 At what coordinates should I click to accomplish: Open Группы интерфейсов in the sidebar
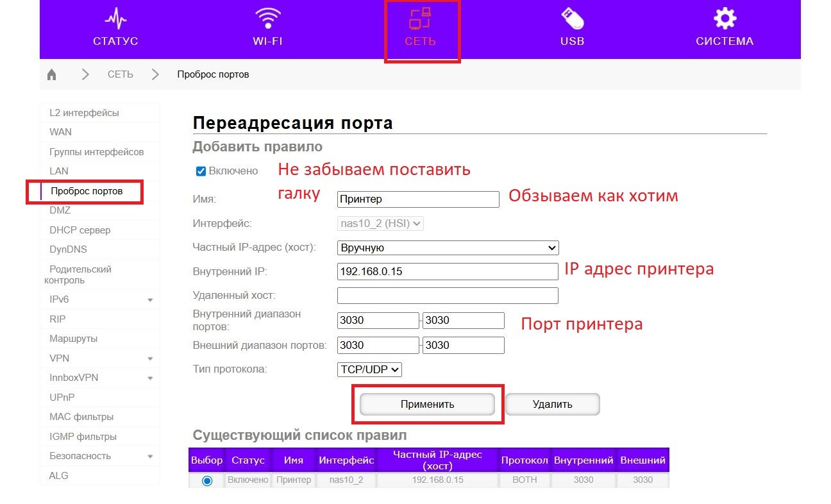[x=96, y=152]
